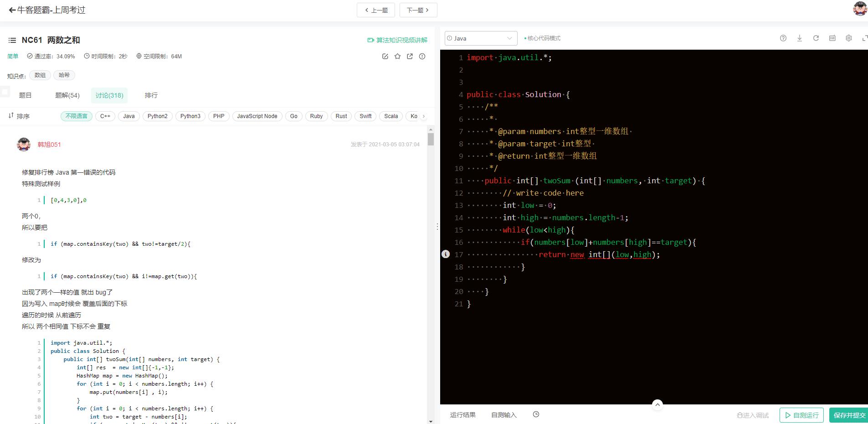Click the 哈希 knowledge tag
The height and width of the screenshot is (424, 868).
(64, 75)
